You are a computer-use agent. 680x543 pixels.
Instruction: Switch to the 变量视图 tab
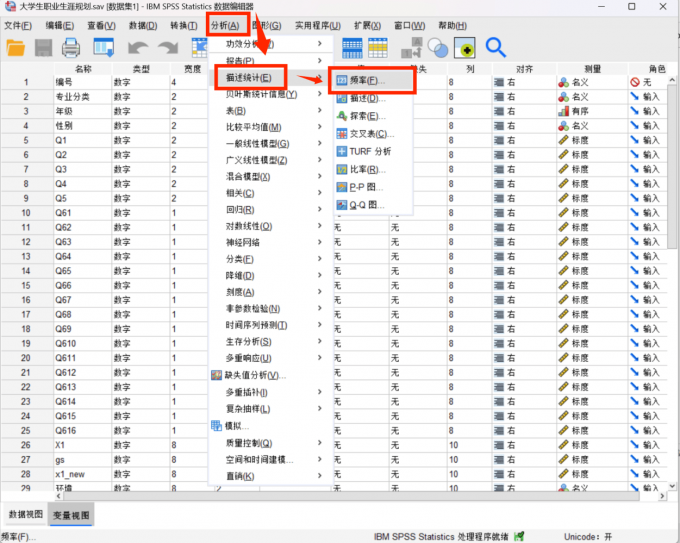click(x=71, y=515)
